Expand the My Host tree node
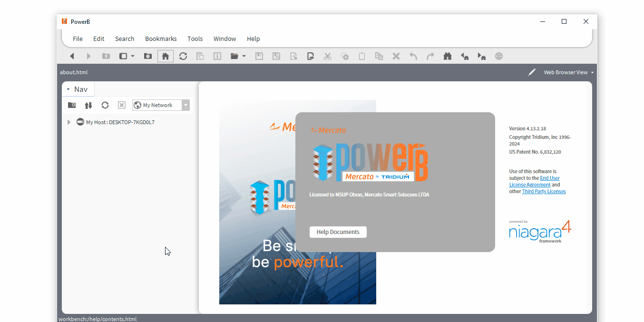The height and width of the screenshot is (322, 644). (x=69, y=122)
